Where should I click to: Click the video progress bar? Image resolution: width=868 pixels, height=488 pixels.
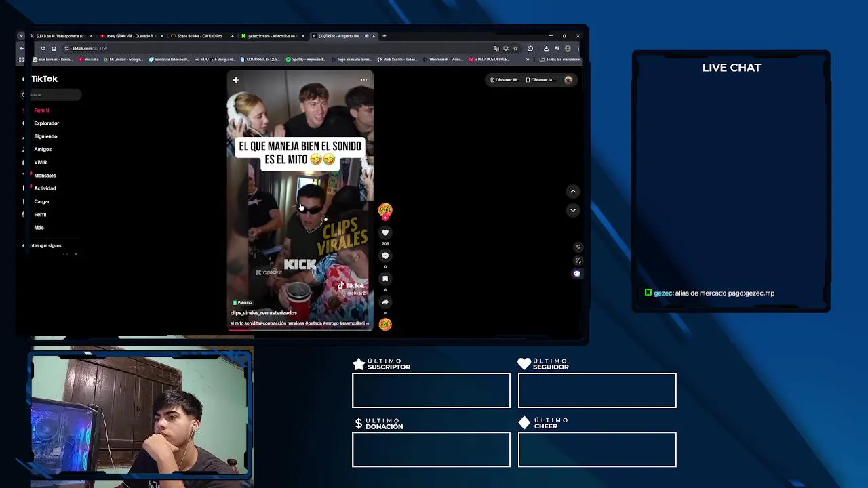coord(300,329)
